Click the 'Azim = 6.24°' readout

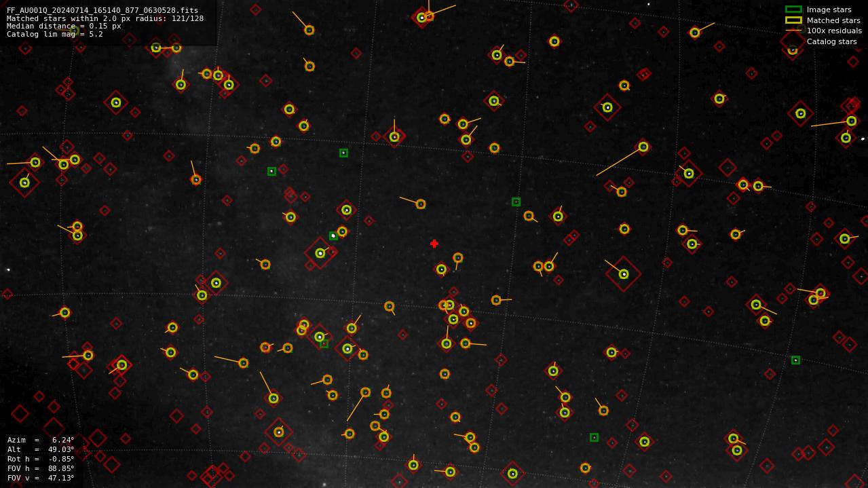41,440
